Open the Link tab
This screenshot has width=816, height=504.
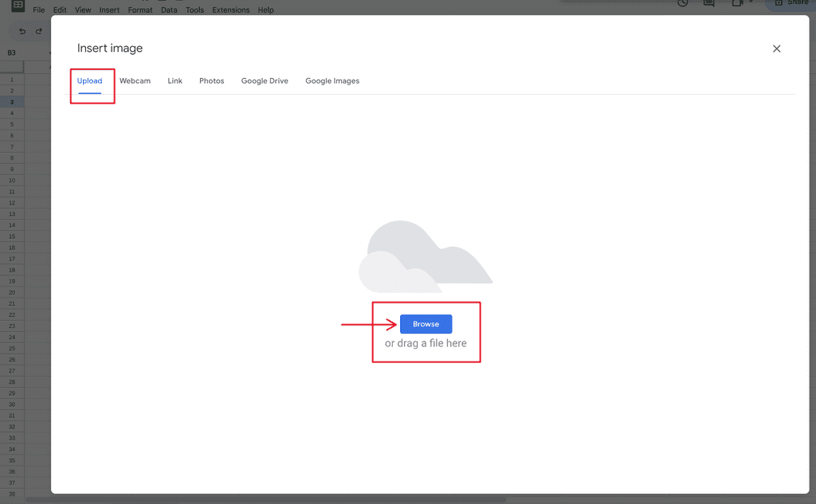click(x=175, y=80)
